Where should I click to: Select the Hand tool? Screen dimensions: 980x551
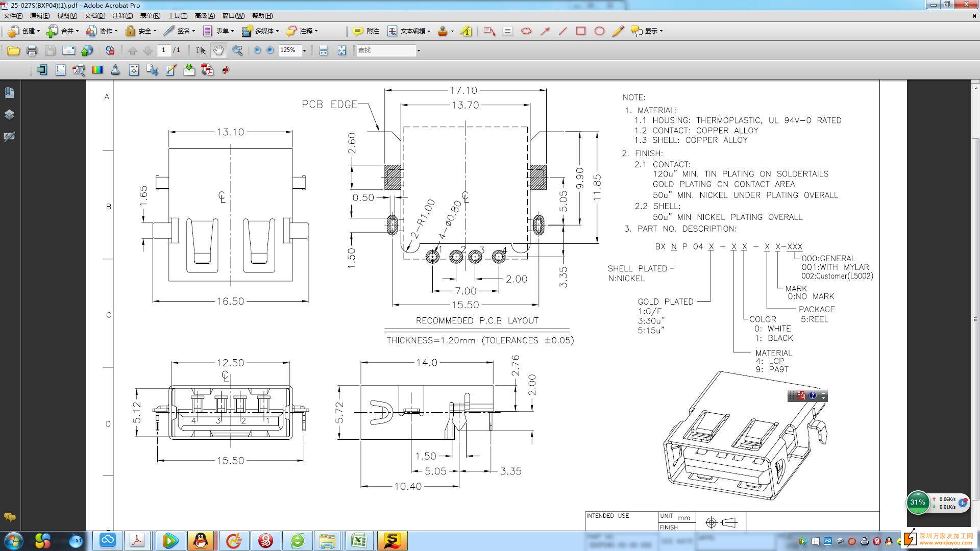(x=218, y=50)
